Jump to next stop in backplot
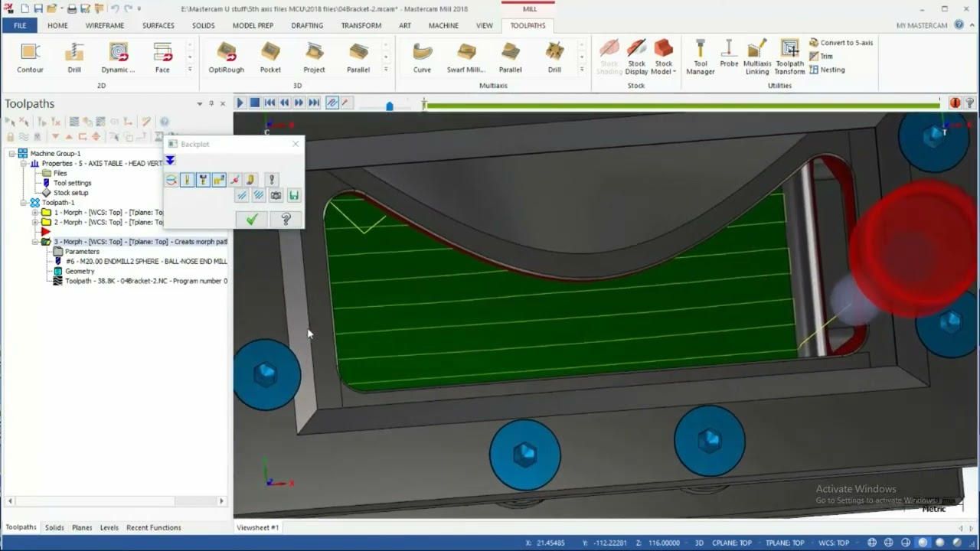The width and height of the screenshot is (980, 551). pyautogui.click(x=314, y=103)
